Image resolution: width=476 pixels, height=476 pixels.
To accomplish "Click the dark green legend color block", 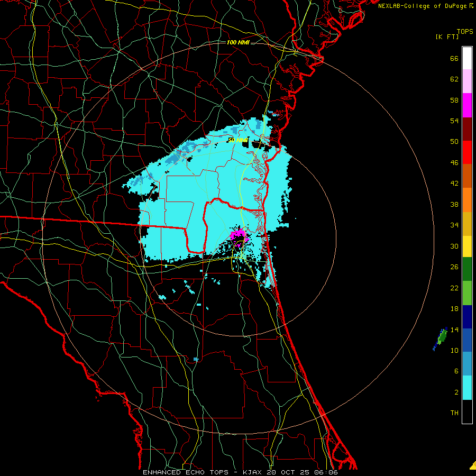I will (x=467, y=269).
